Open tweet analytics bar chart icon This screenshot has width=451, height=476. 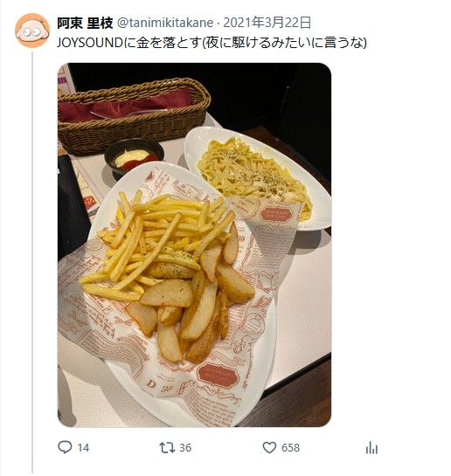pos(371,447)
